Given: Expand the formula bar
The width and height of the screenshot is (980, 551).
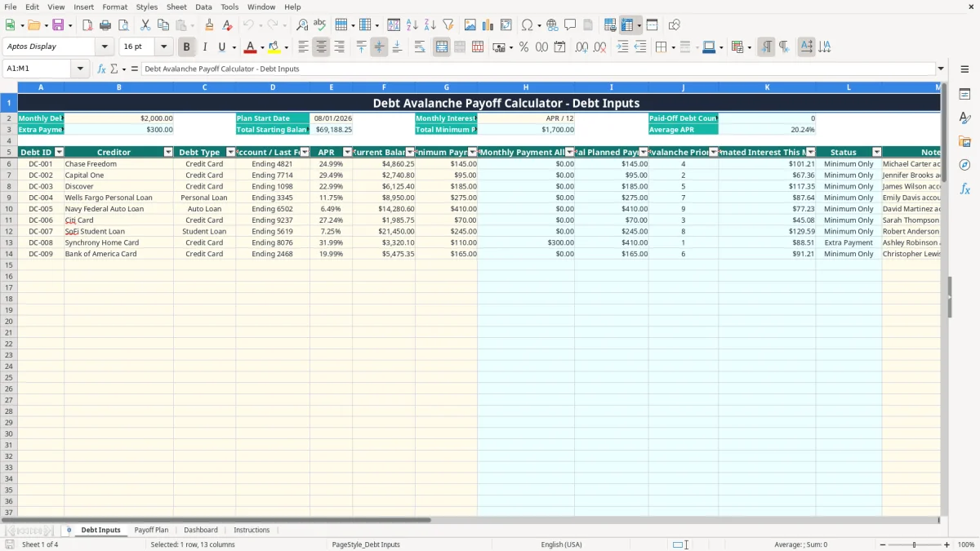Looking at the screenshot, I should click(941, 69).
